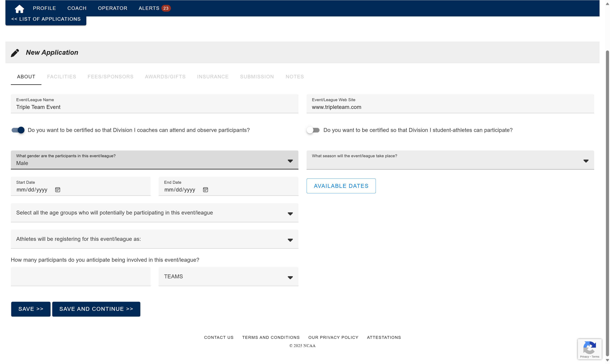Switch to the SUBMISSION tab
This screenshot has width=610, height=364.
point(257,77)
